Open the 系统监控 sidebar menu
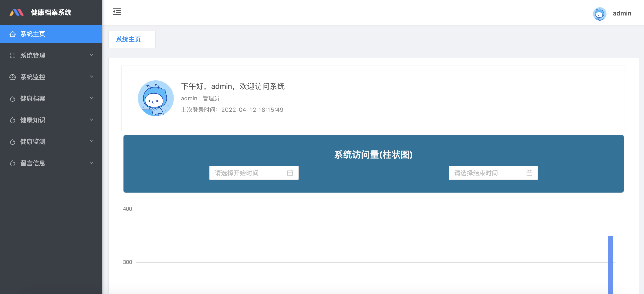This screenshot has width=644, height=294. (51, 77)
